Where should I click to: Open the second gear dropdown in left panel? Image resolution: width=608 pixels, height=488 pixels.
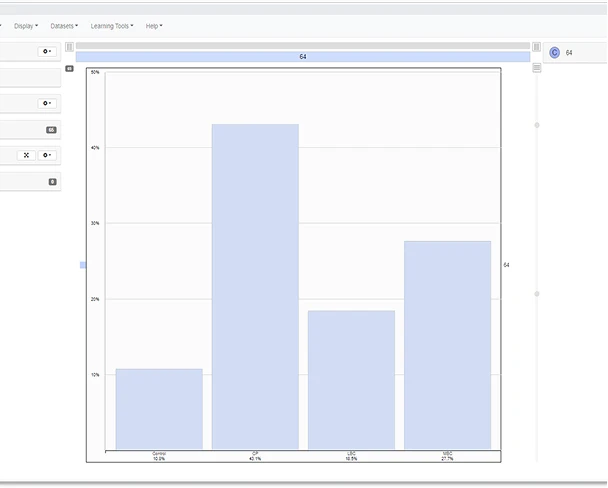[x=47, y=103]
